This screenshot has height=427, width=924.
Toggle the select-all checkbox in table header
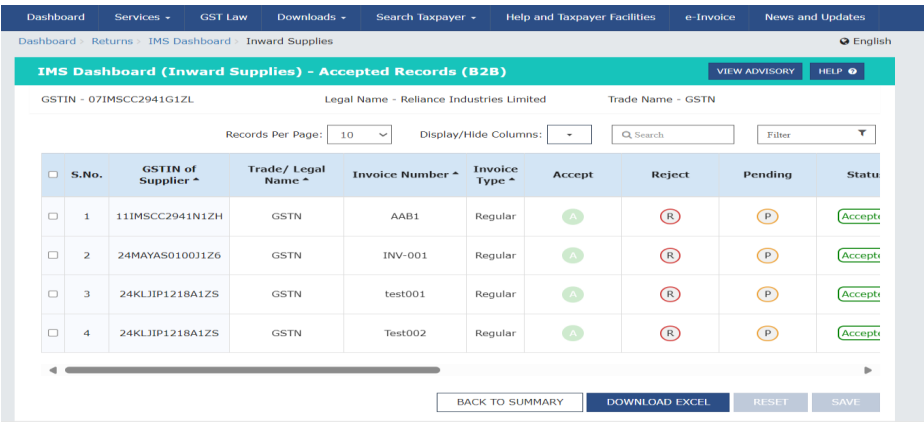[53, 175]
